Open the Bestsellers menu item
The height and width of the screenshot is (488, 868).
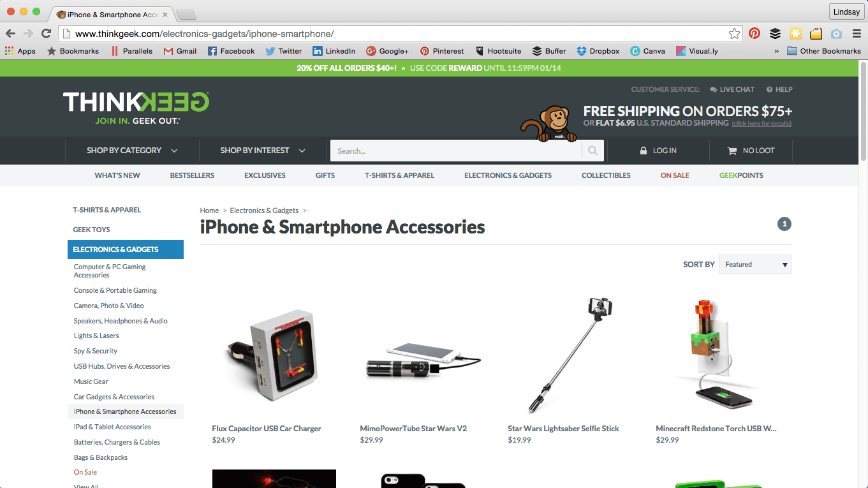click(x=192, y=175)
